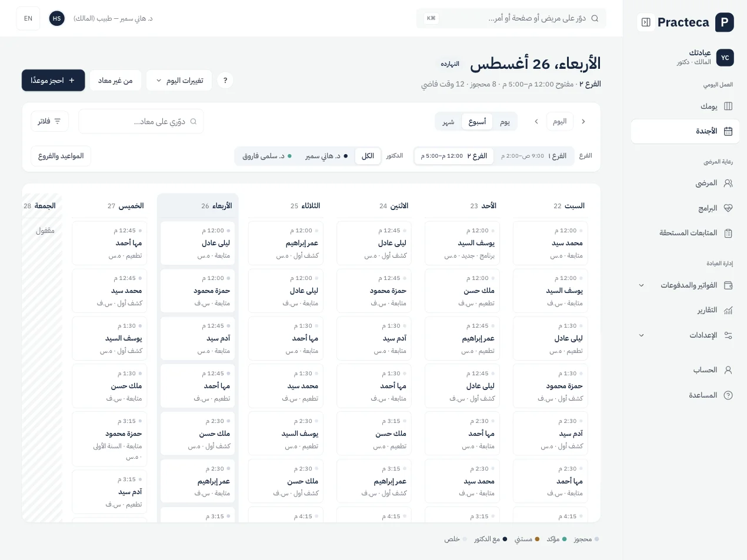The width and height of the screenshot is (747, 560).
Task: Click the البرامج heart icon
Action: pos(728,208)
